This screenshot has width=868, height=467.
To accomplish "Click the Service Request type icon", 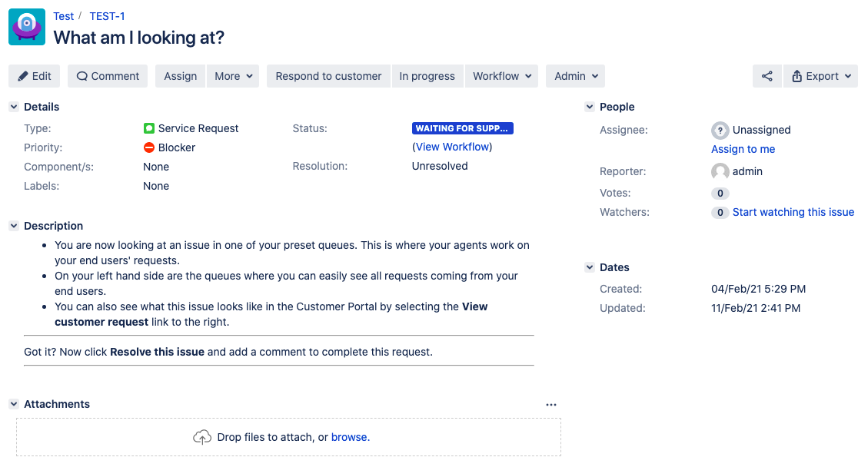I will (x=149, y=128).
